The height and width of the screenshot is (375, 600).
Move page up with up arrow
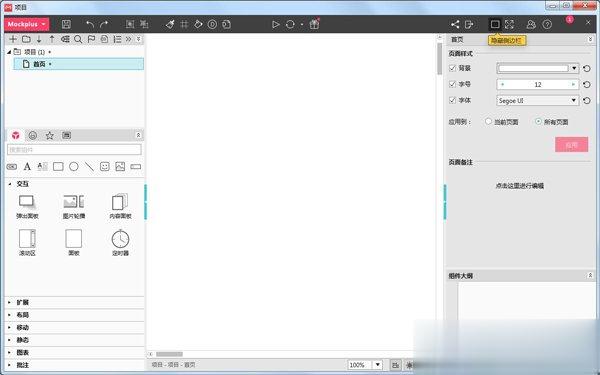pos(52,39)
